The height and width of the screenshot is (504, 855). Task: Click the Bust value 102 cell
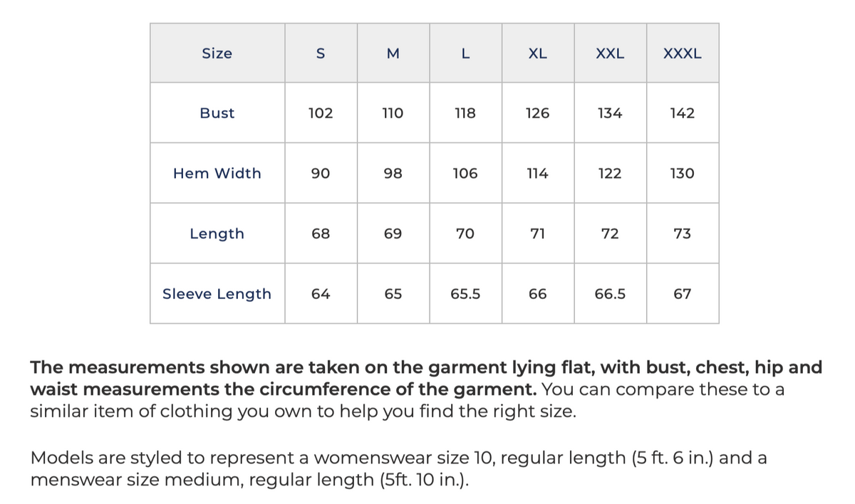321,113
